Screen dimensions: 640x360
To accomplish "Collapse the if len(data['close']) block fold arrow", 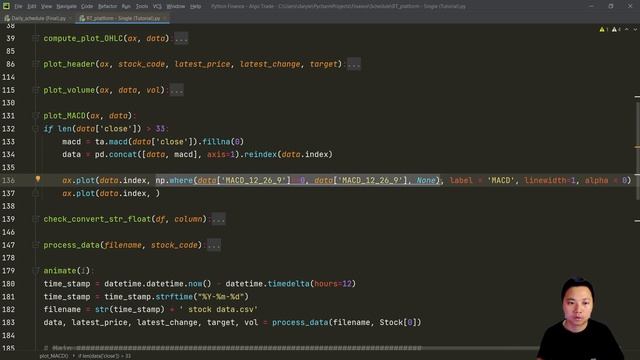I will tap(36, 129).
